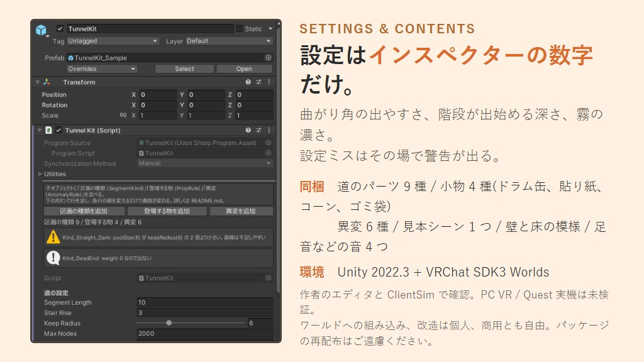Click the 登場する物を追加 button
The height and width of the screenshot is (362, 644).
[x=167, y=211]
